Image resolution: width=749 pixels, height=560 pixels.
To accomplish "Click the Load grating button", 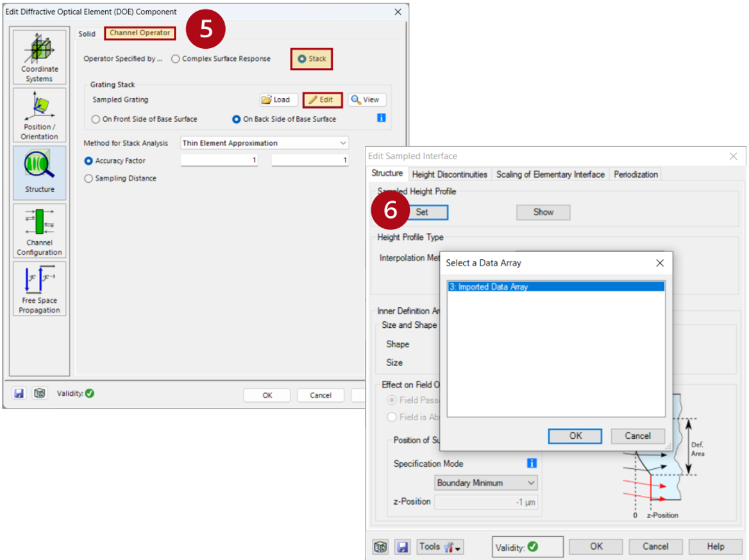I will [x=278, y=99].
